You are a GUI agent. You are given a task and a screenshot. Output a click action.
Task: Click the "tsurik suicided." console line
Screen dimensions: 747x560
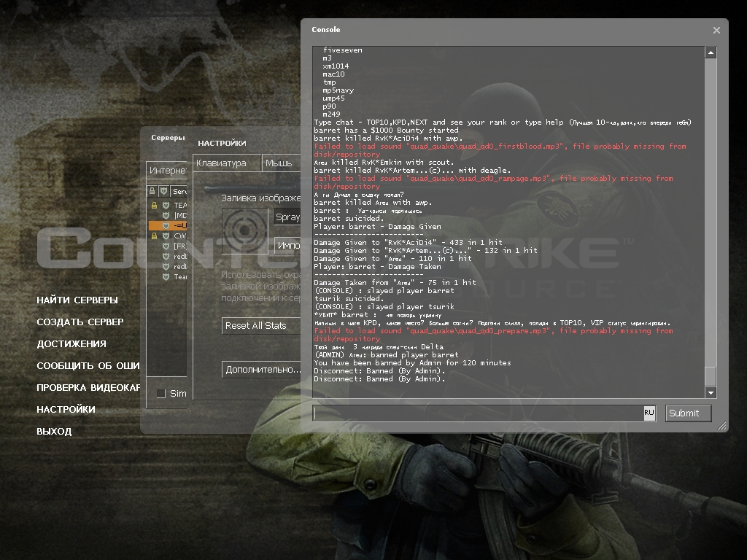348,298
